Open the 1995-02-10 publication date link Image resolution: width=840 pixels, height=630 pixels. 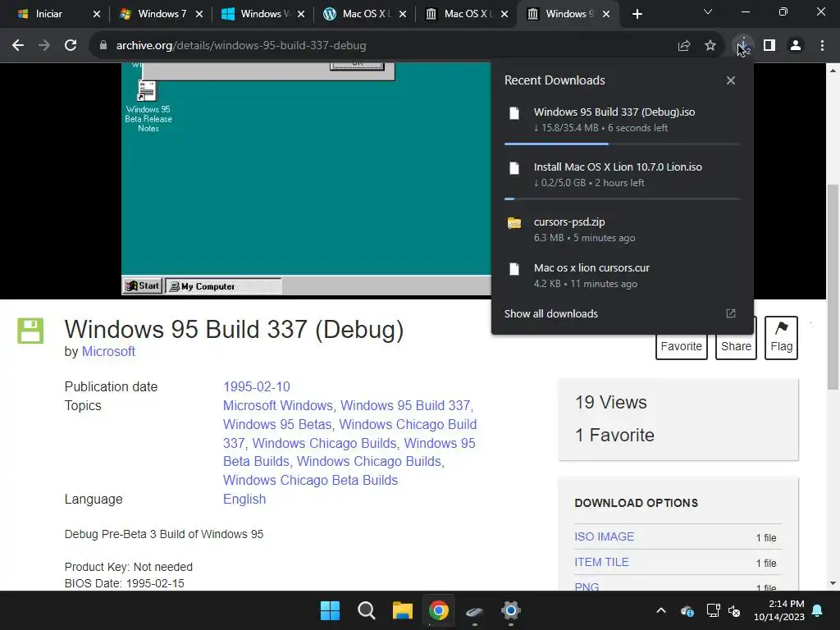(257, 387)
